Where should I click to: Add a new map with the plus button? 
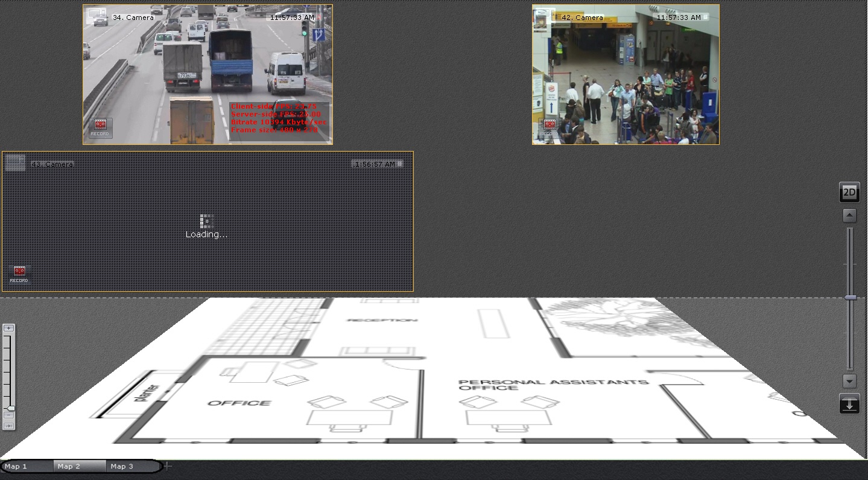pos(168,466)
